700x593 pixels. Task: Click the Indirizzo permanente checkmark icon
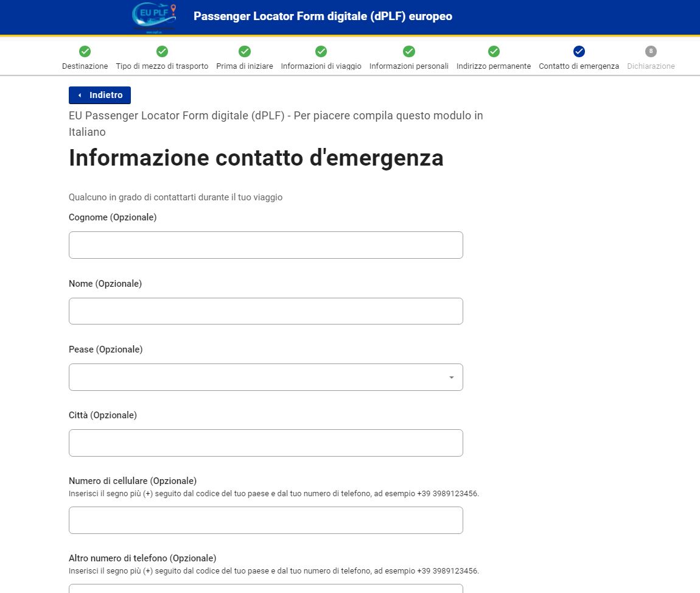tap(494, 51)
